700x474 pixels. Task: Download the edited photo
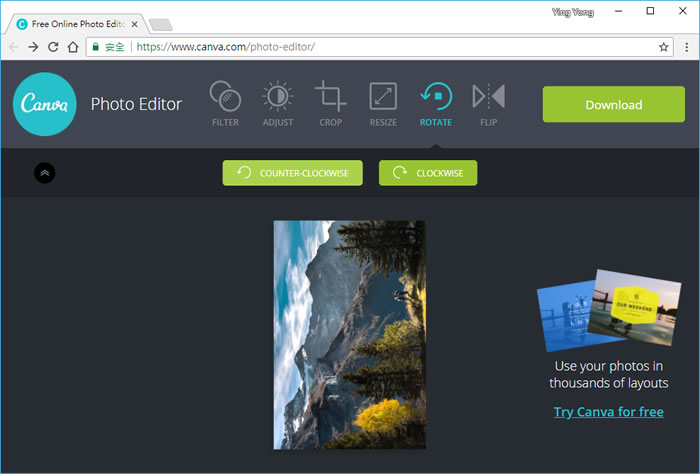click(613, 104)
